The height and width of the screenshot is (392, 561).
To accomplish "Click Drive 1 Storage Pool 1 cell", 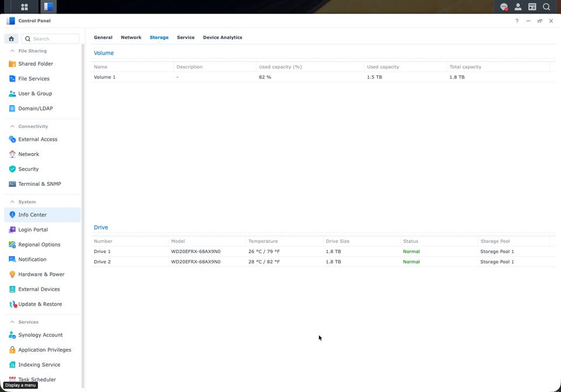I will click(x=497, y=251).
